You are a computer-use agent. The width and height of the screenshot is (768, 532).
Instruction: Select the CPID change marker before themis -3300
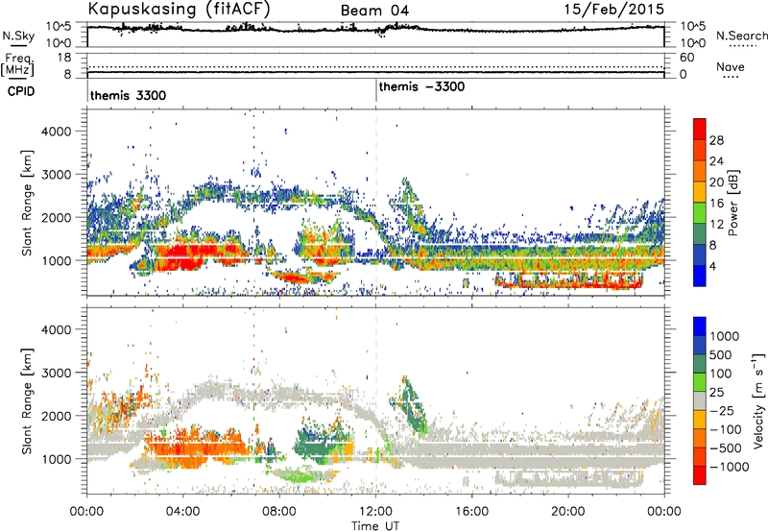point(376,90)
